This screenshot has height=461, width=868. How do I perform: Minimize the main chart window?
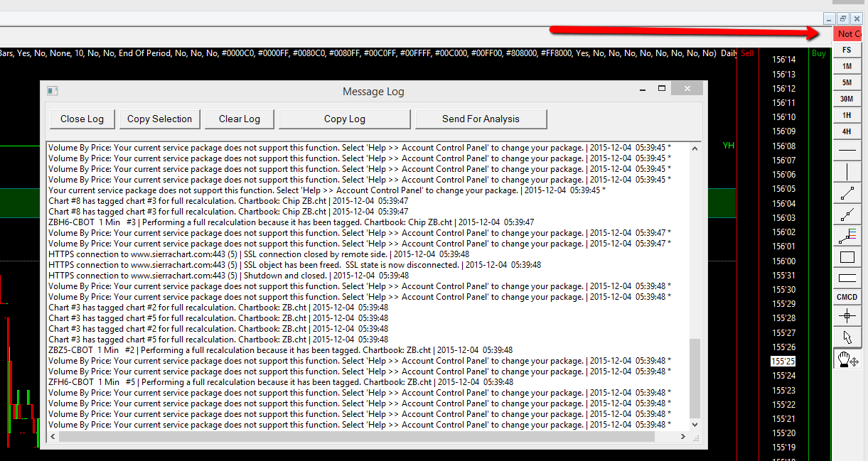(x=830, y=19)
